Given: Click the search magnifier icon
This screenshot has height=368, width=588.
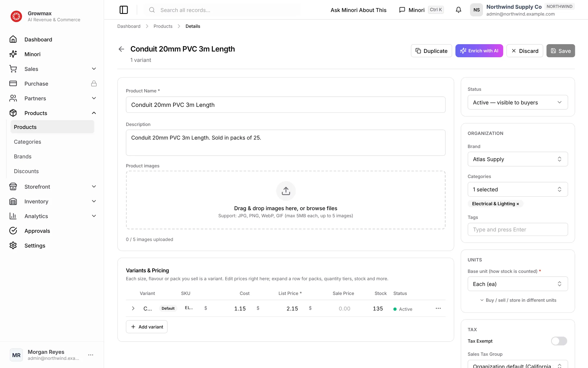Looking at the screenshot, I should (152, 10).
